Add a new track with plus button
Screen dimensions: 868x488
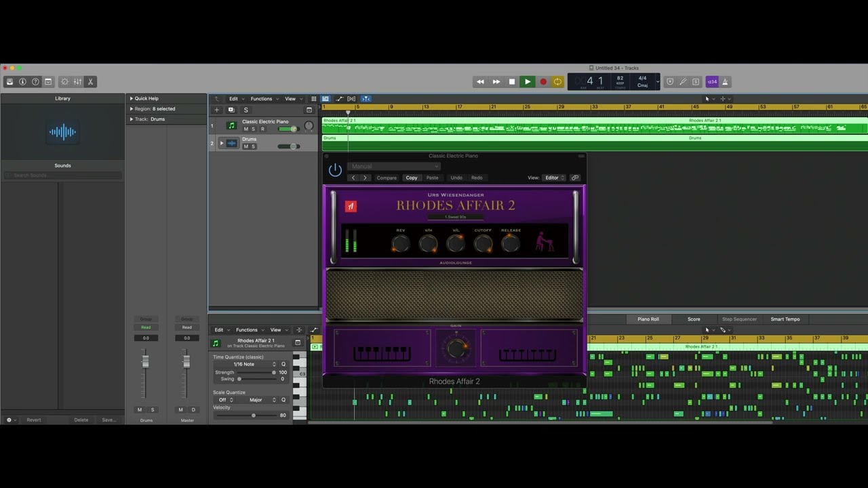(x=217, y=110)
